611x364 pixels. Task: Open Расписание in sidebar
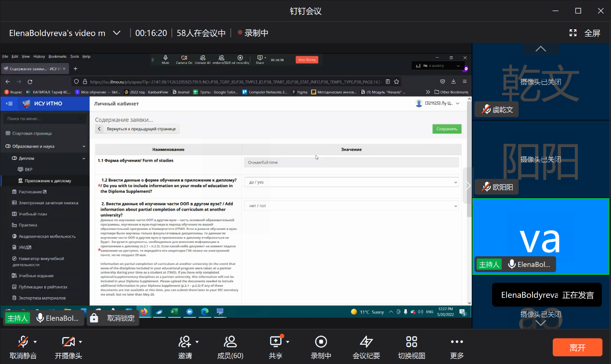click(x=30, y=192)
